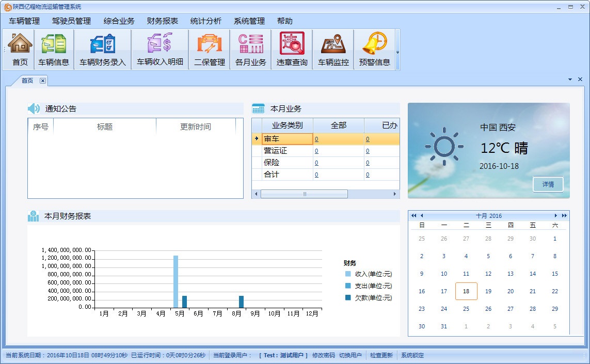This screenshot has width=590, height=364.
Task: Open 车辆监控 vehicle monitoring icon
Action: (x=333, y=50)
